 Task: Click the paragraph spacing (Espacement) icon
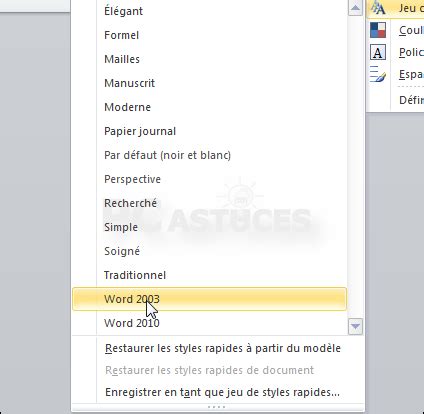(378, 74)
